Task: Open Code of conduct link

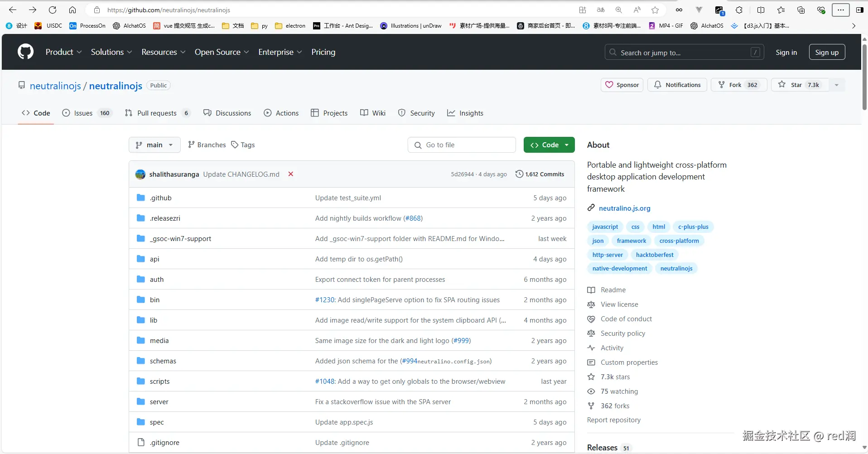Action: click(626, 319)
